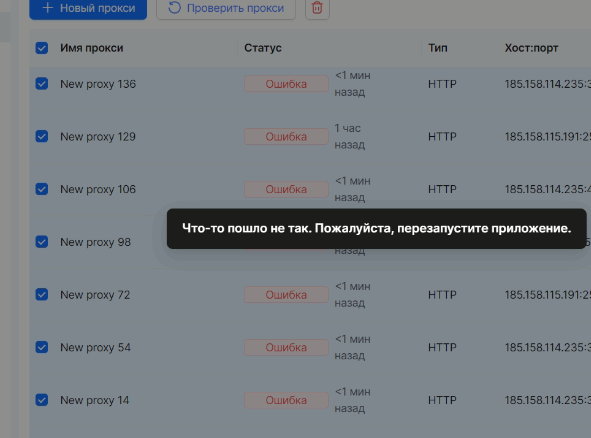Click "Ошибка" status badge for New proxy 72

coord(286,294)
